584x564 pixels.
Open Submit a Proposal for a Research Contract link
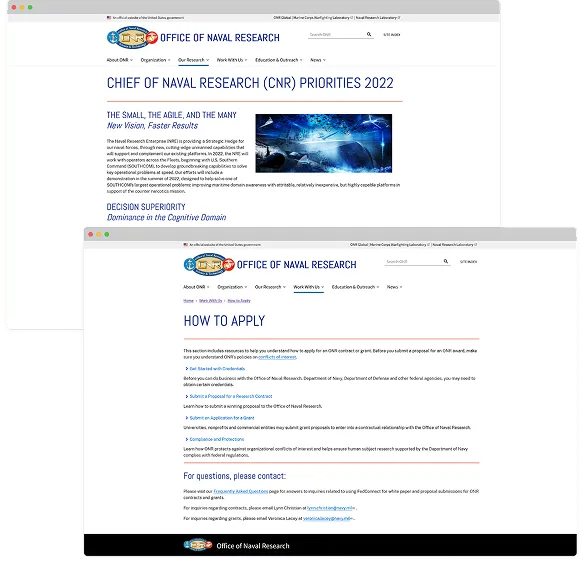[231, 396]
